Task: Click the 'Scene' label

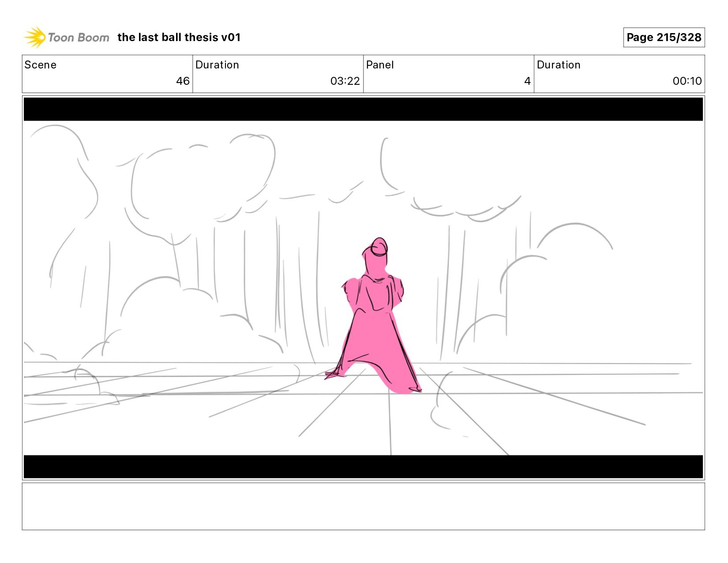Action: [41, 65]
